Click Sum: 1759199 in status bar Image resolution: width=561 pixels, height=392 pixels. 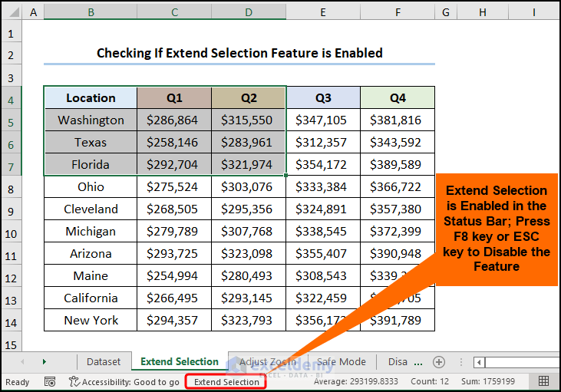coord(488,381)
